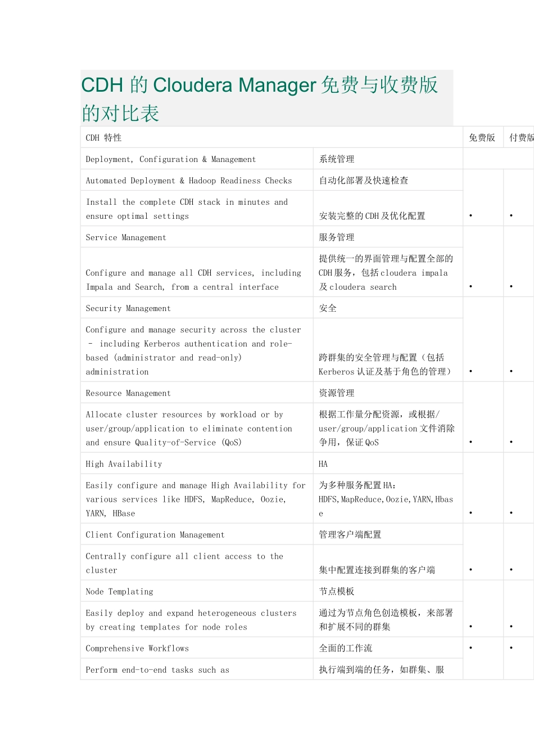The height and width of the screenshot is (756, 534).
Task: Click the title 'CDH 的 Cloudera Manager 免费与收费版'
Action: [x=260, y=85]
